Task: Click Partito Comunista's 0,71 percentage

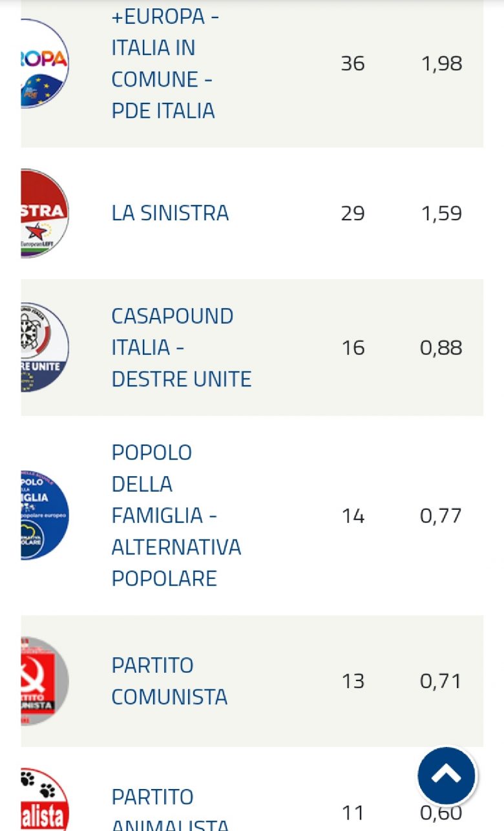Action: [441, 681]
